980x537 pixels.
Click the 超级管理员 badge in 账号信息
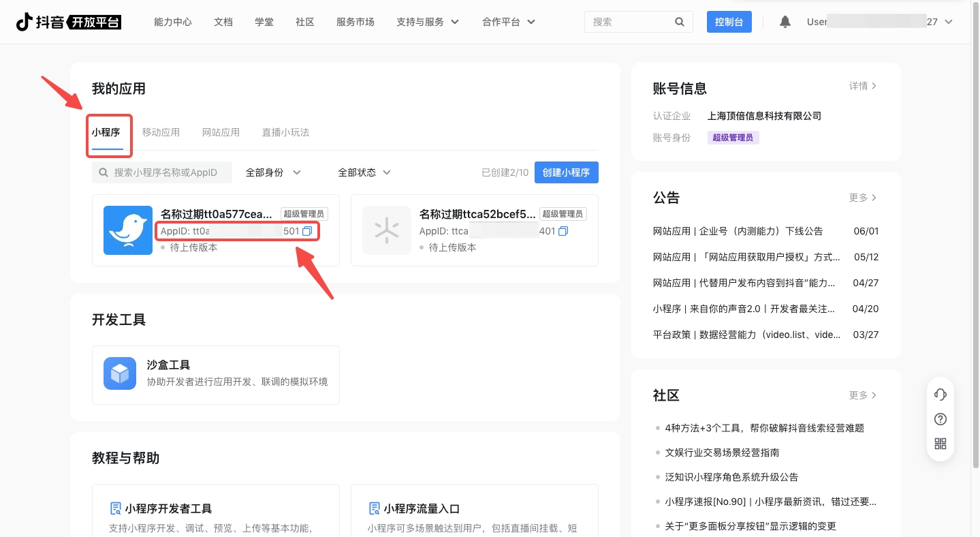click(733, 138)
